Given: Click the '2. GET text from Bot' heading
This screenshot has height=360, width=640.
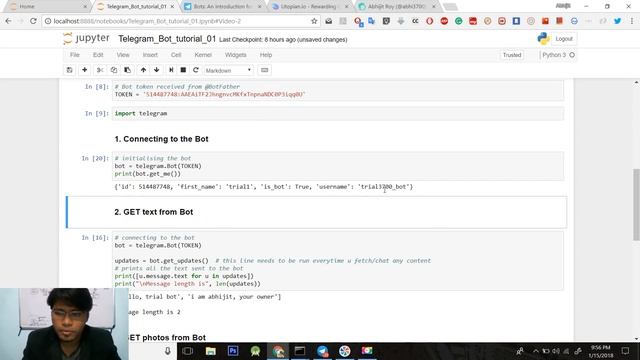Looking at the screenshot, I should pos(154,212).
